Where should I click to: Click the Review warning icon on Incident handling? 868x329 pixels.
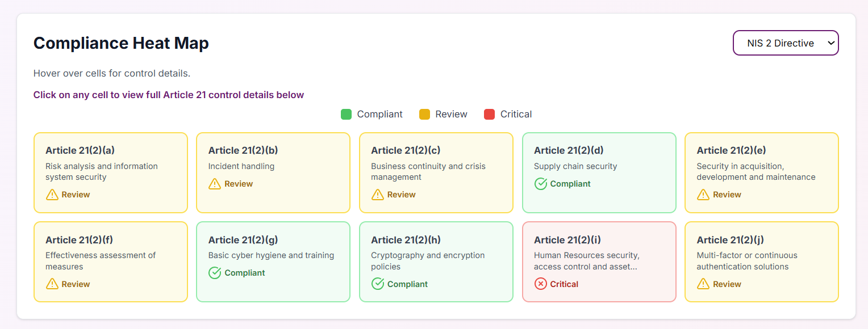pos(215,184)
